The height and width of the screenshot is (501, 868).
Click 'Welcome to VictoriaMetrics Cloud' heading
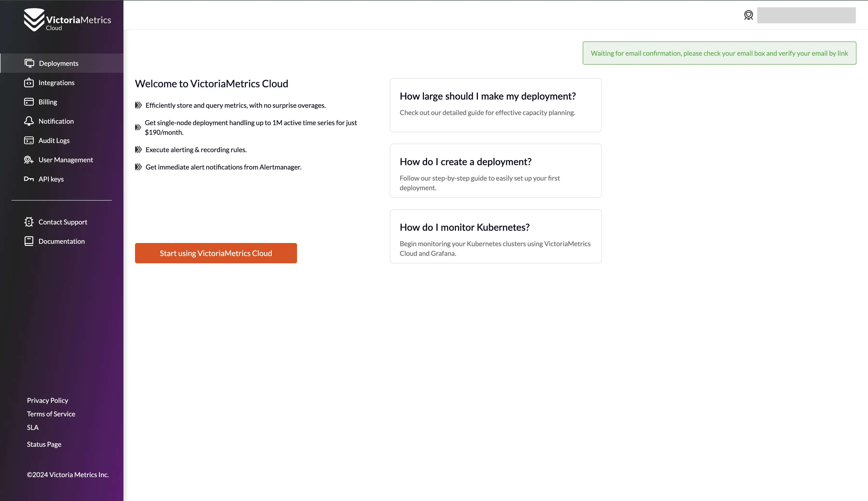point(211,84)
